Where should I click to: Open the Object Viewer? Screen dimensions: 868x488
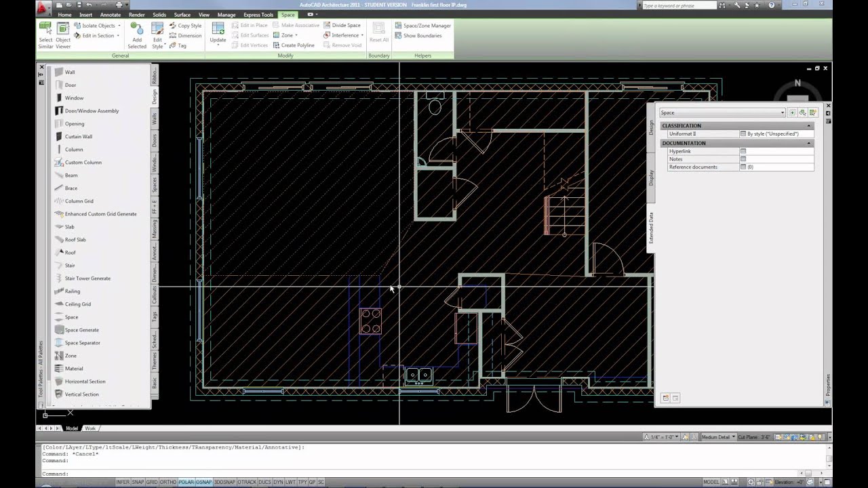coord(63,35)
